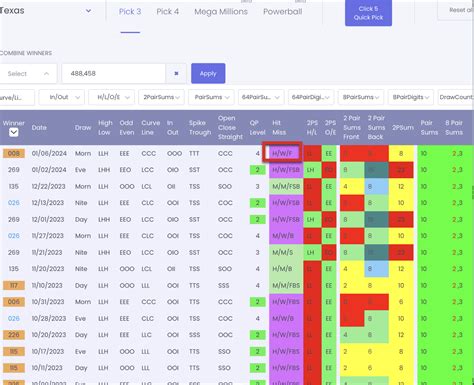This screenshot has width=474, height=385.
Task: Open the In/Out filter dropdown
Action: (62, 97)
